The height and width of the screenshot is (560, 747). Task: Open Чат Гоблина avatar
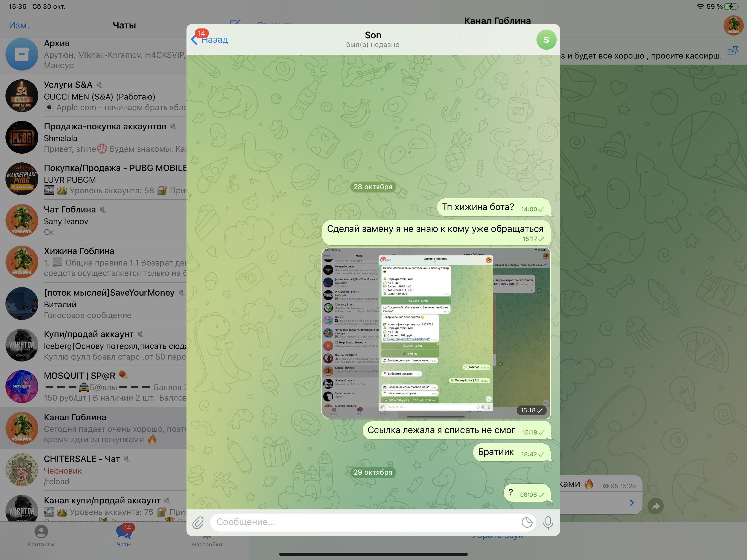pyautogui.click(x=22, y=220)
